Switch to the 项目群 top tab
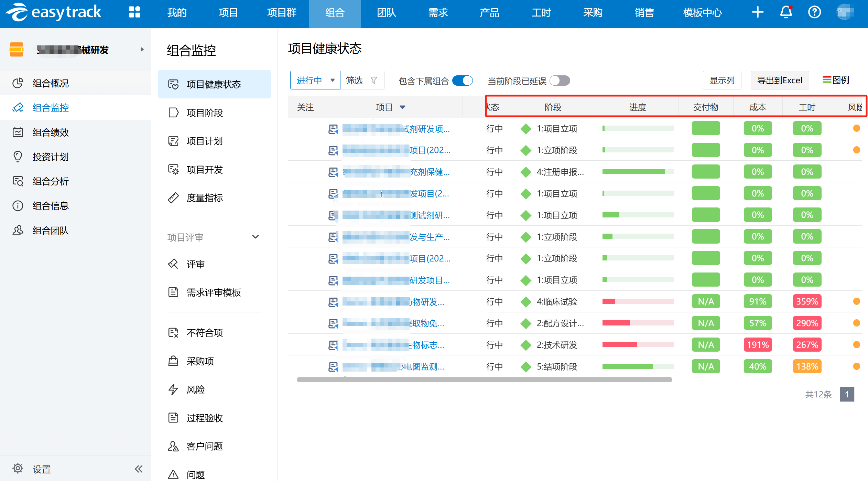868x481 pixels. pos(282,13)
